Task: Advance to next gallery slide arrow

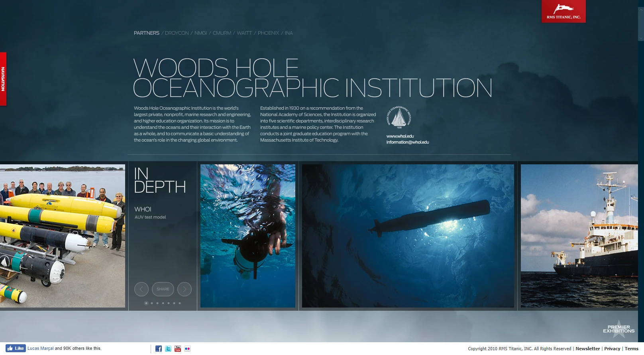Action: tap(185, 289)
